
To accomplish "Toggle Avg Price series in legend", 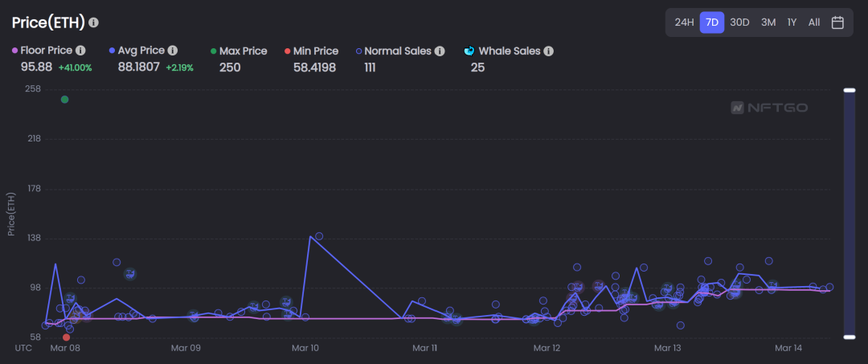I will [137, 51].
